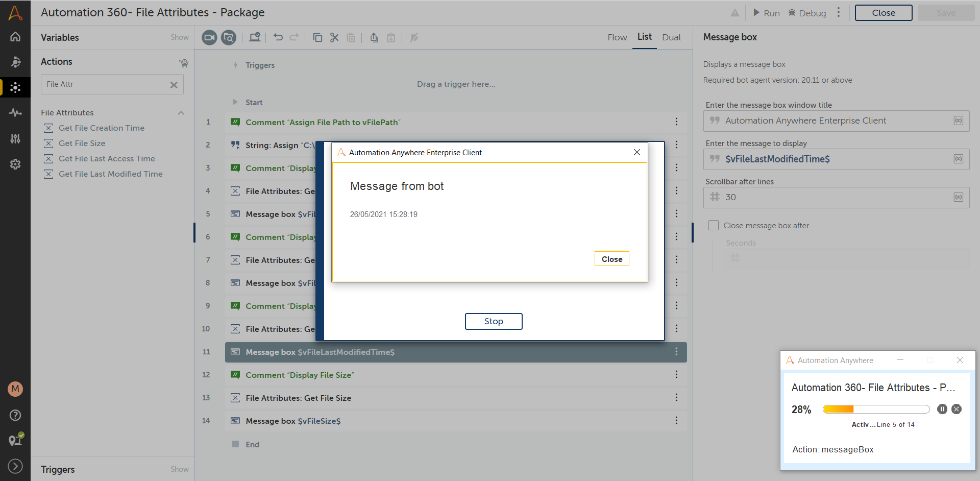Click the copy icon in toolbar

click(x=317, y=37)
